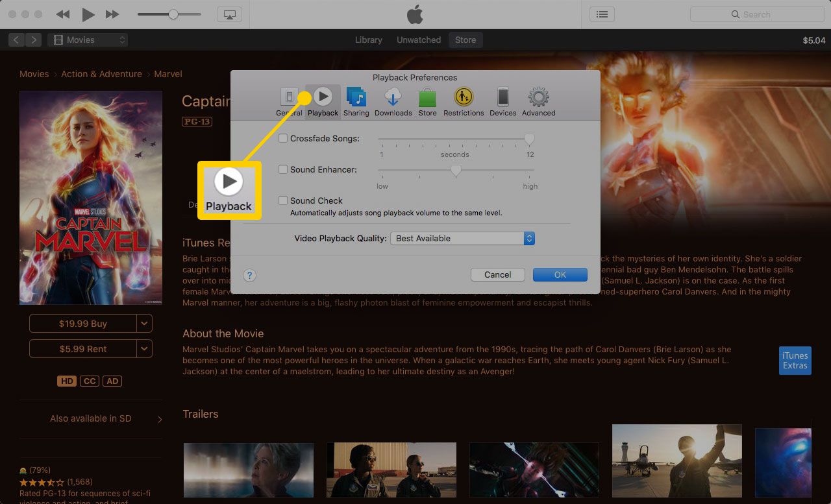Image resolution: width=831 pixels, height=504 pixels.
Task: Open Also available in SD chevron
Action: [x=160, y=419]
